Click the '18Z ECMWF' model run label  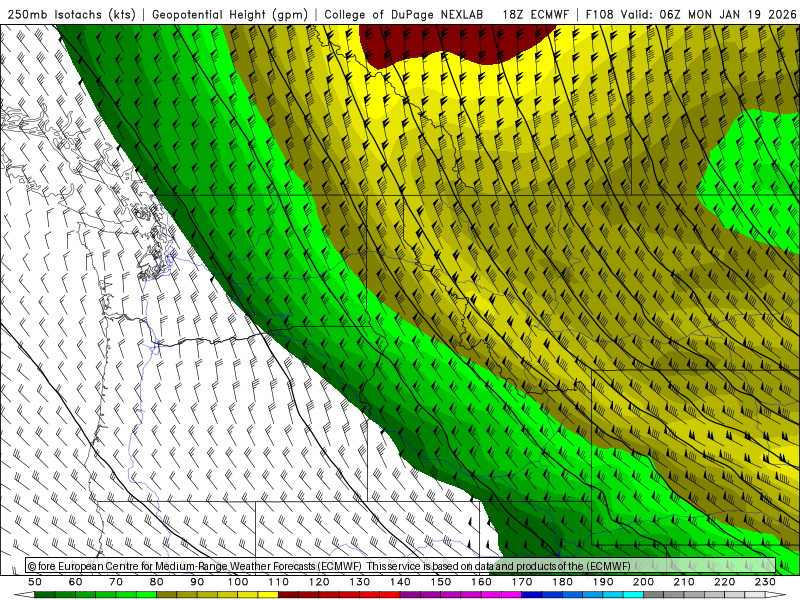[x=536, y=14]
